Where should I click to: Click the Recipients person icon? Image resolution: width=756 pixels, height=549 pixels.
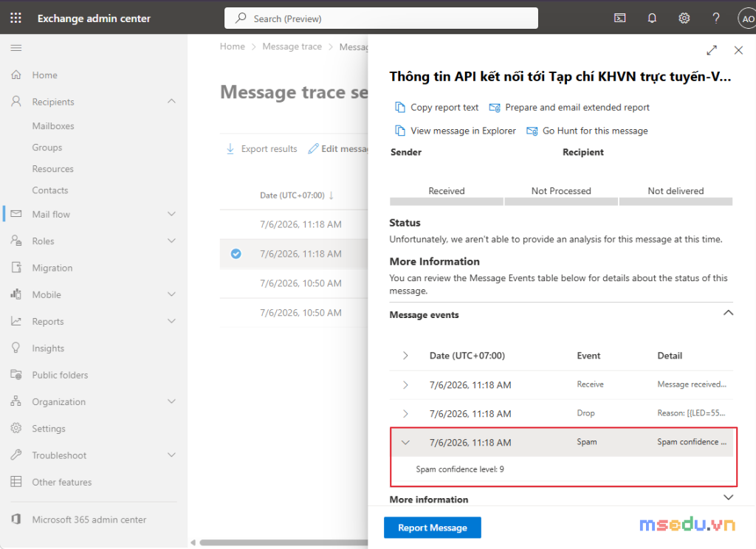coord(16,101)
